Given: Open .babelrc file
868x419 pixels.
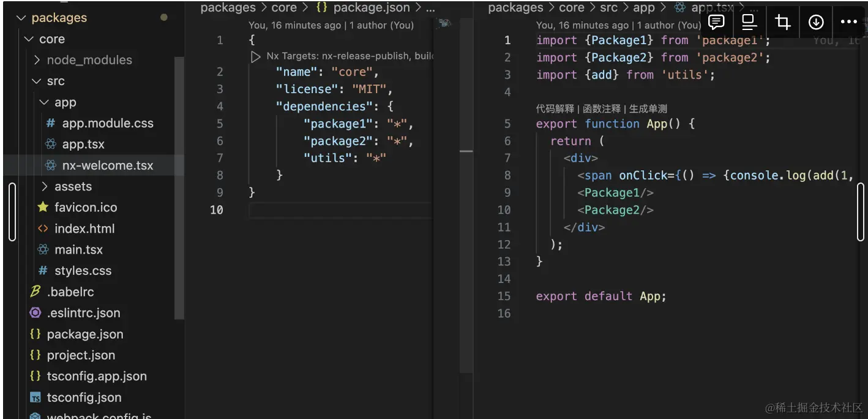Looking at the screenshot, I should [x=70, y=292].
